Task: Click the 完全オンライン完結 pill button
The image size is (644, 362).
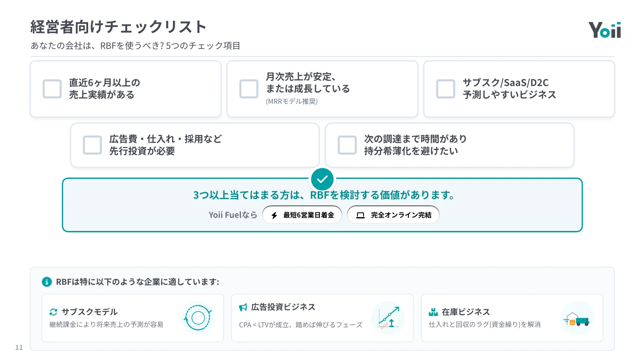Action: [393, 215]
